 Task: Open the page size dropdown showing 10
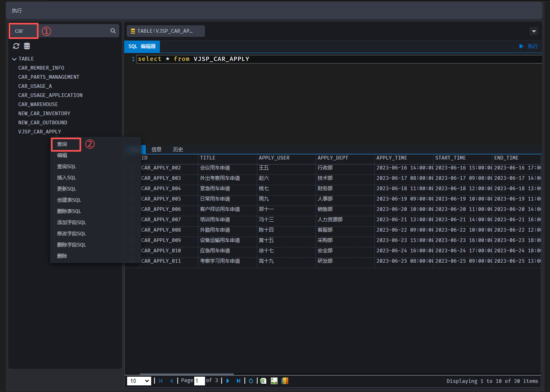(x=139, y=381)
